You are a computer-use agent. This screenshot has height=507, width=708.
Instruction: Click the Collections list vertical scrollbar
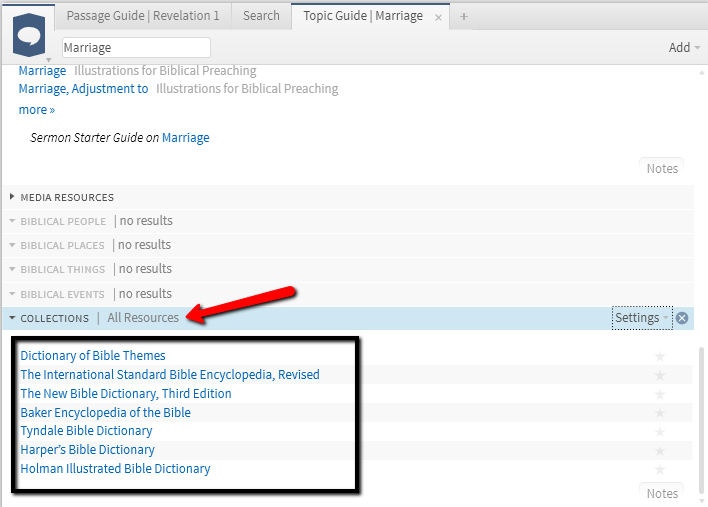pos(701,420)
